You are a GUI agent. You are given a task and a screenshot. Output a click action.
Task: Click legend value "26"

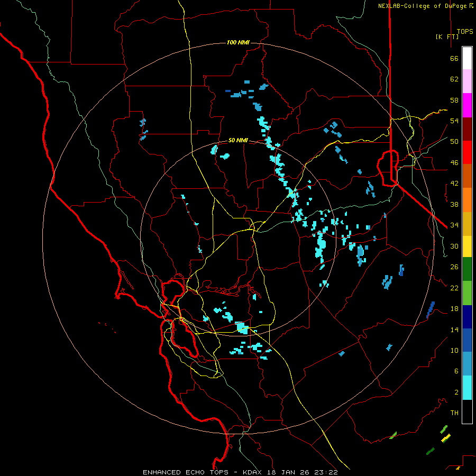(x=454, y=267)
